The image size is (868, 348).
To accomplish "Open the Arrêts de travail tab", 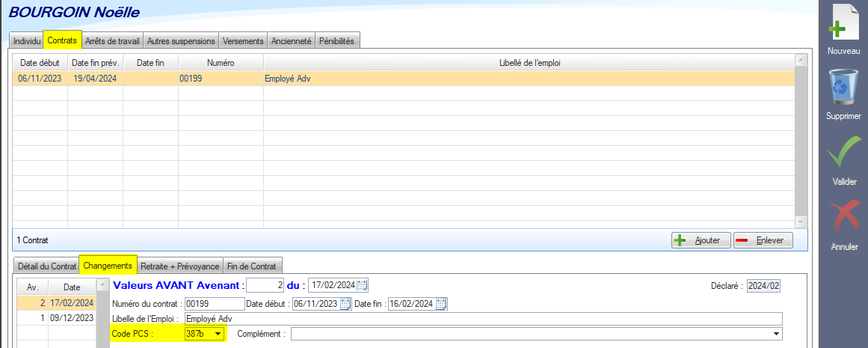I will pyautogui.click(x=113, y=41).
